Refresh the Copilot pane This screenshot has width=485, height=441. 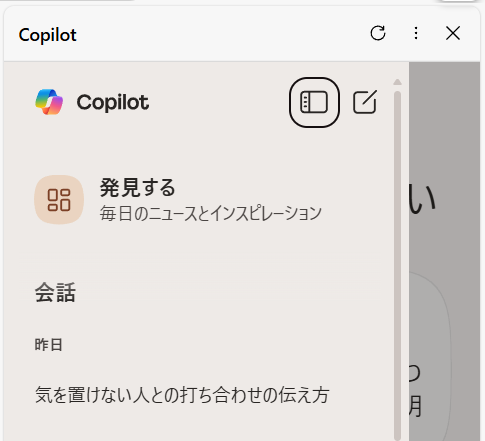point(378,33)
